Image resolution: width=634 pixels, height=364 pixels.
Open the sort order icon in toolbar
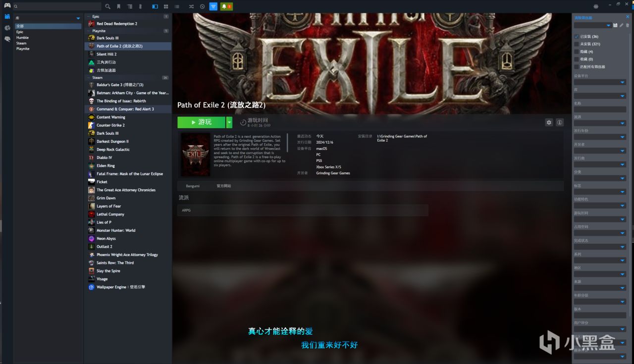pyautogui.click(x=140, y=6)
